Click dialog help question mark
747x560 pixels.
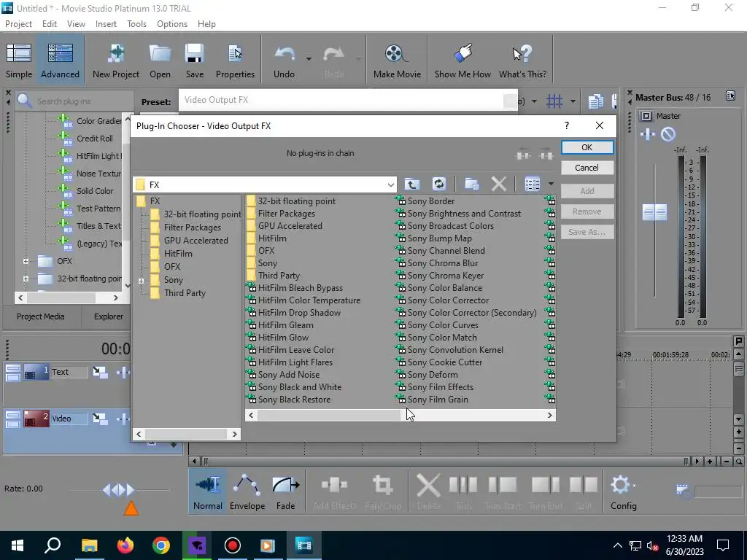pyautogui.click(x=566, y=125)
